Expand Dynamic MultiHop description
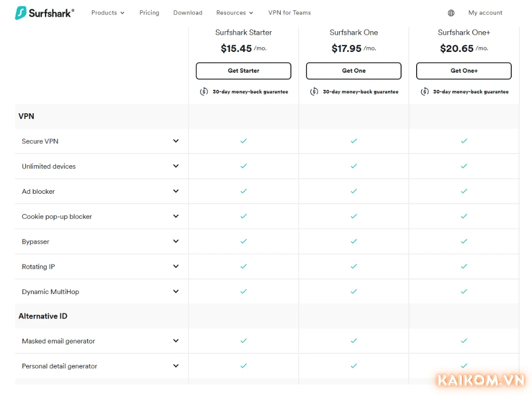 (x=176, y=291)
